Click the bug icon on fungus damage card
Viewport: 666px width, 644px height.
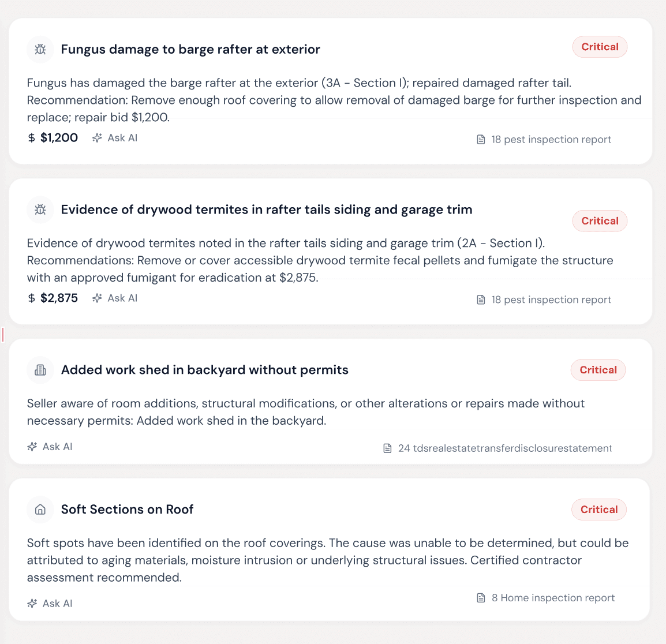[40, 50]
